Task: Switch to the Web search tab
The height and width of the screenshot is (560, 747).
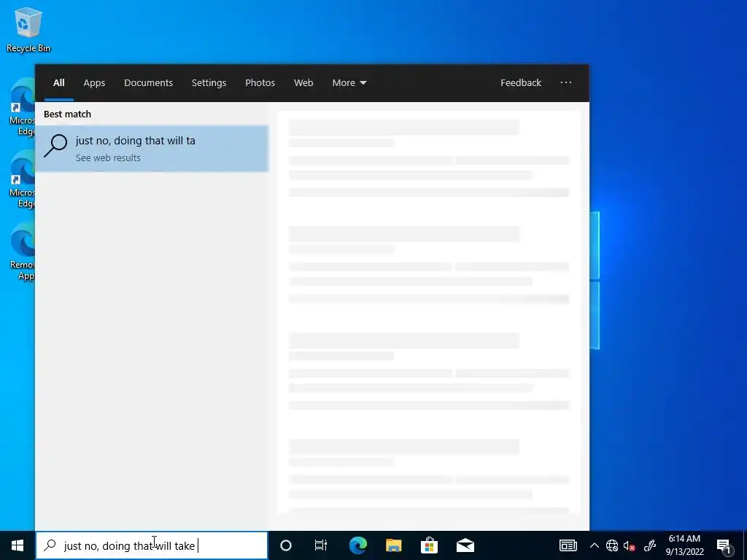Action: [x=303, y=83]
